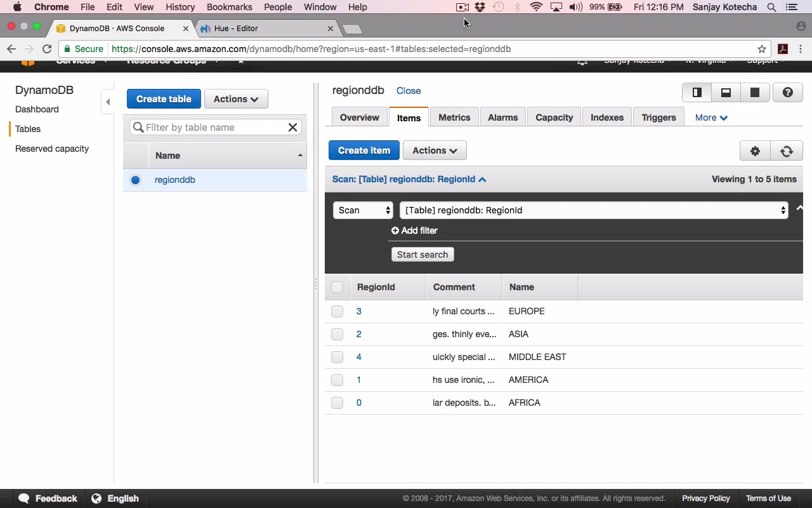
Task: Open Spotlight search in the menu bar
Action: 772,7
